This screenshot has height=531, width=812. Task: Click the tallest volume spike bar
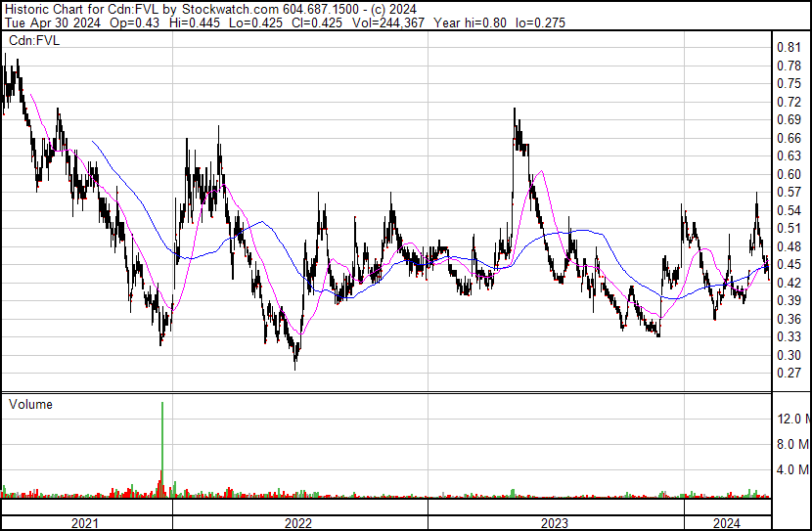(x=161, y=440)
